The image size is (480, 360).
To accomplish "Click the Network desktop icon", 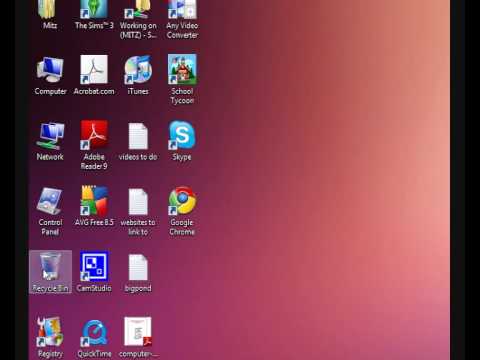I will coord(50,141).
